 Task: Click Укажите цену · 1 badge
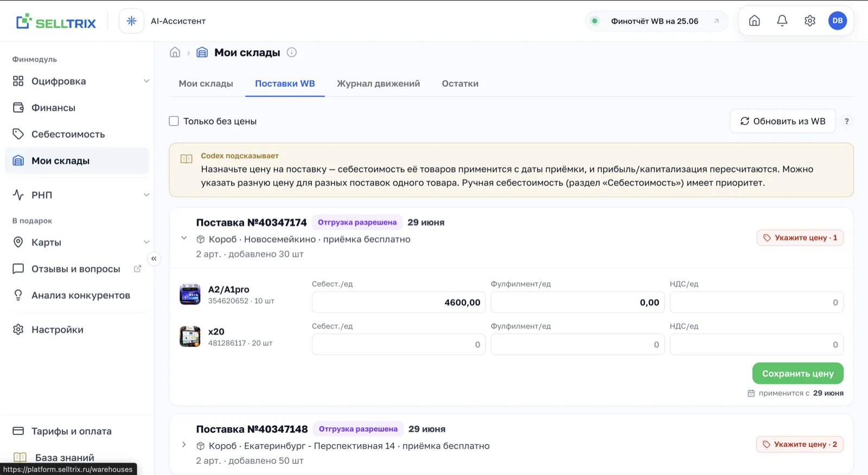coord(800,237)
